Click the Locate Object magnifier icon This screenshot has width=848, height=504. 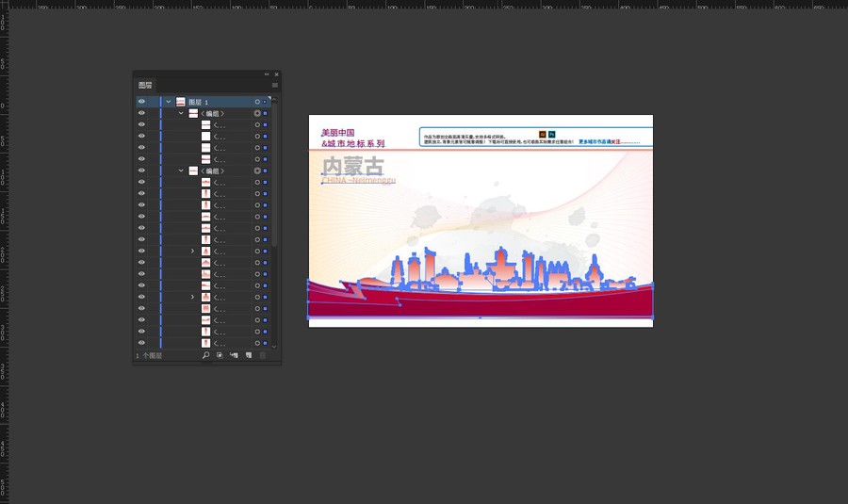(x=205, y=355)
